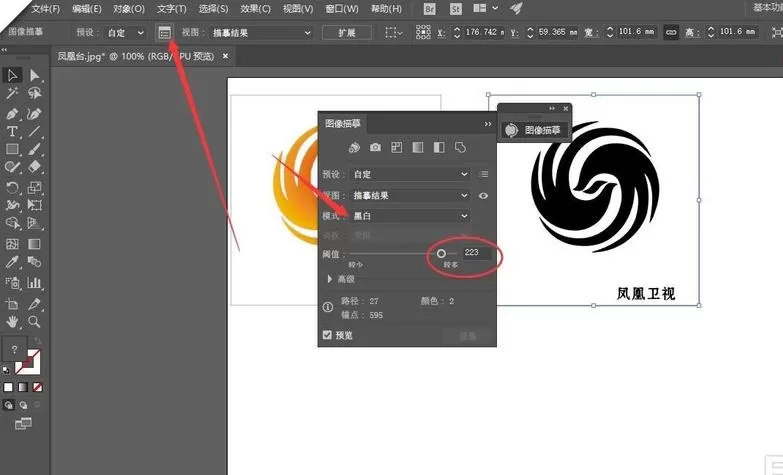Click Grayscale preset icon in trace panel
The image size is (783, 475).
click(417, 147)
